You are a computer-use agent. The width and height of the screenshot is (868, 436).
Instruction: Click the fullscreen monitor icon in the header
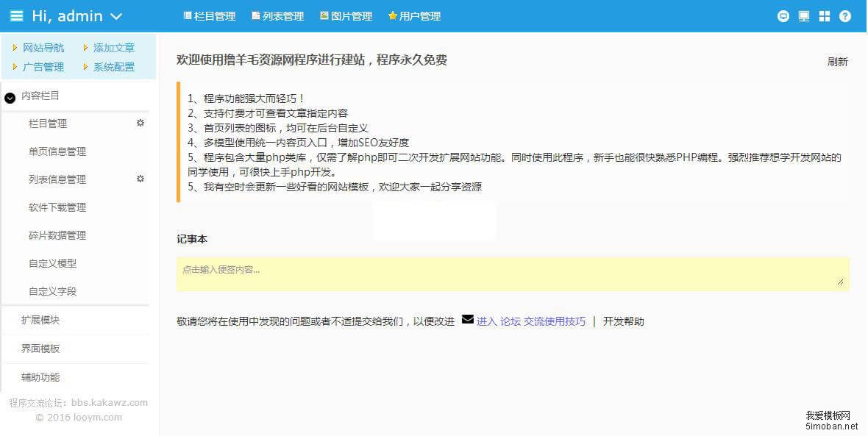[x=803, y=15]
